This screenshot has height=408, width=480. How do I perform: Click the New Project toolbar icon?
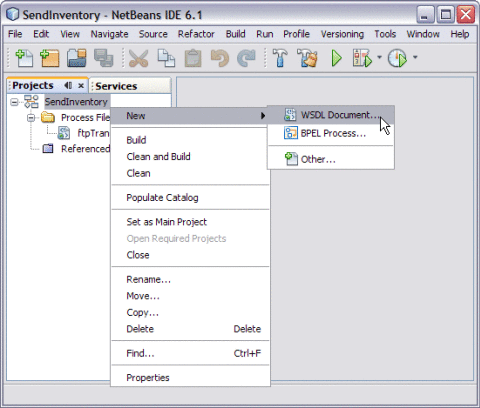click(x=49, y=58)
